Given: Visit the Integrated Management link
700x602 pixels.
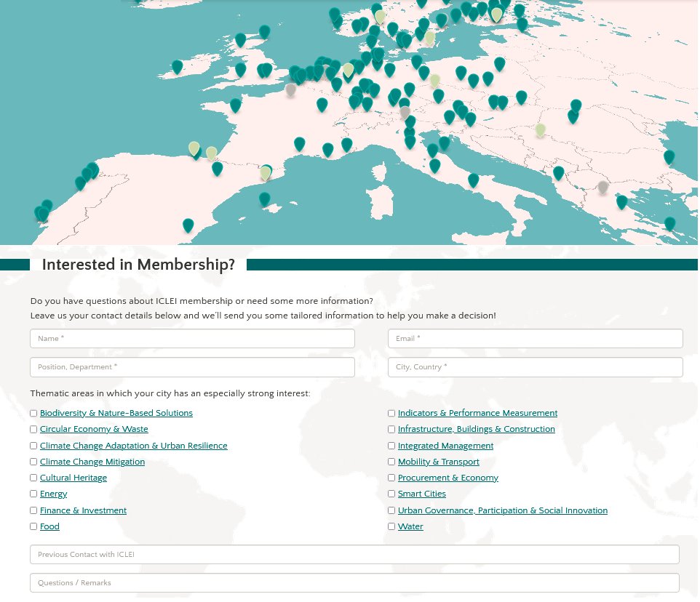Looking at the screenshot, I should point(445,446).
